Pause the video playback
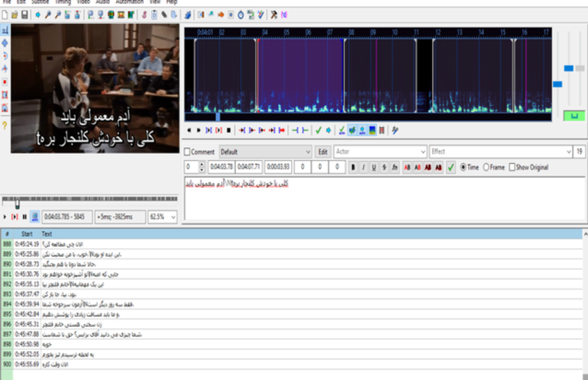The width and height of the screenshot is (588, 380). pyautogui.click(x=25, y=217)
